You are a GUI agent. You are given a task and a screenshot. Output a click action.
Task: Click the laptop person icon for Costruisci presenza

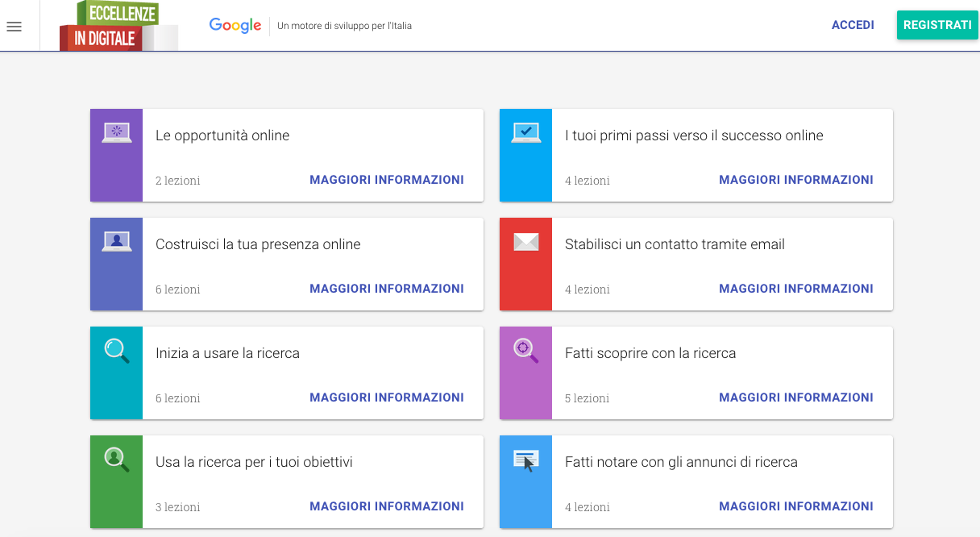[117, 242]
